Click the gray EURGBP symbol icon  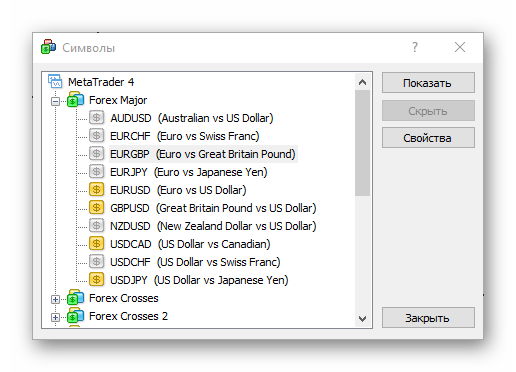tap(96, 154)
